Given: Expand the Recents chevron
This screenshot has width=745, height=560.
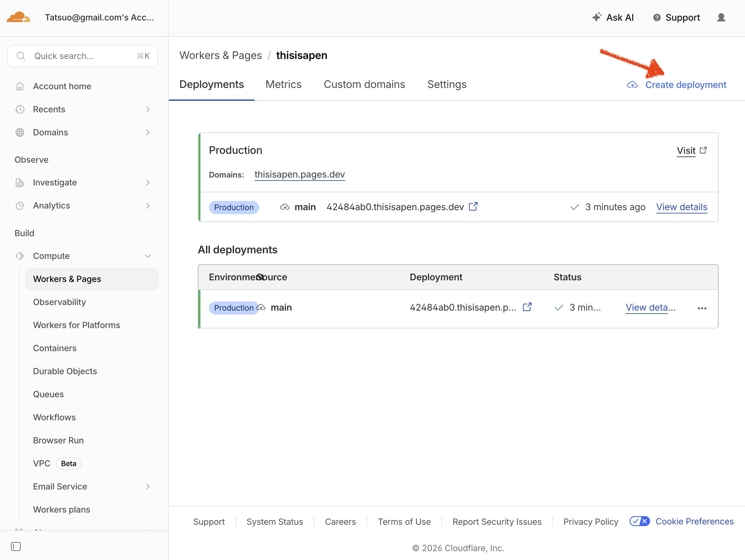Looking at the screenshot, I should click(148, 109).
